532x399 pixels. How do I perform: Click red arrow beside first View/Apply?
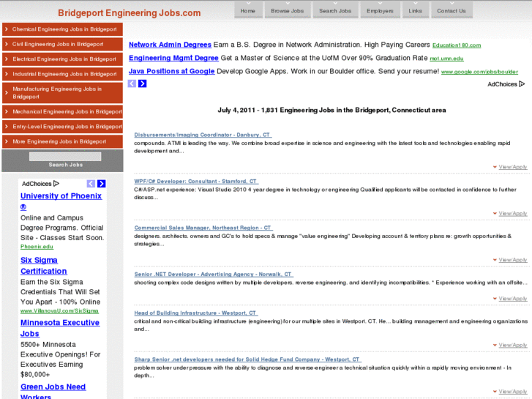495,167
